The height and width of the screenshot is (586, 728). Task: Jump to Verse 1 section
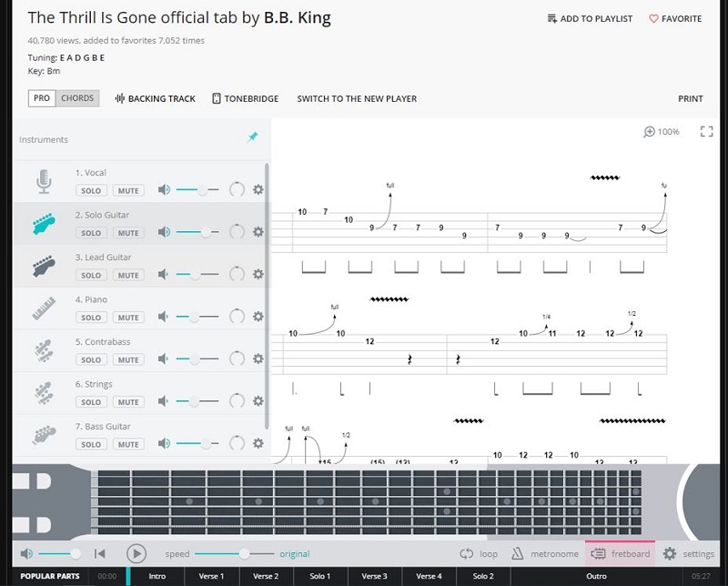coord(211,576)
